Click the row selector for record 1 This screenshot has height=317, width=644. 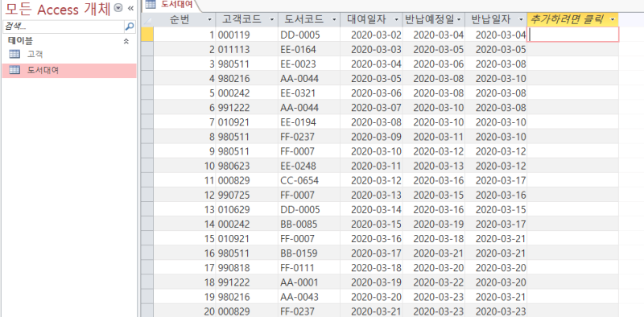(147, 35)
